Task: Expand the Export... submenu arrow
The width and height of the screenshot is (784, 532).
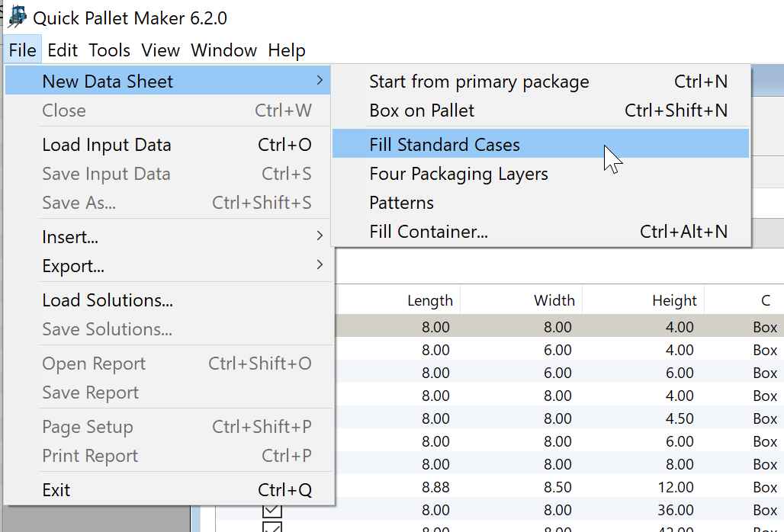Action: (320, 264)
